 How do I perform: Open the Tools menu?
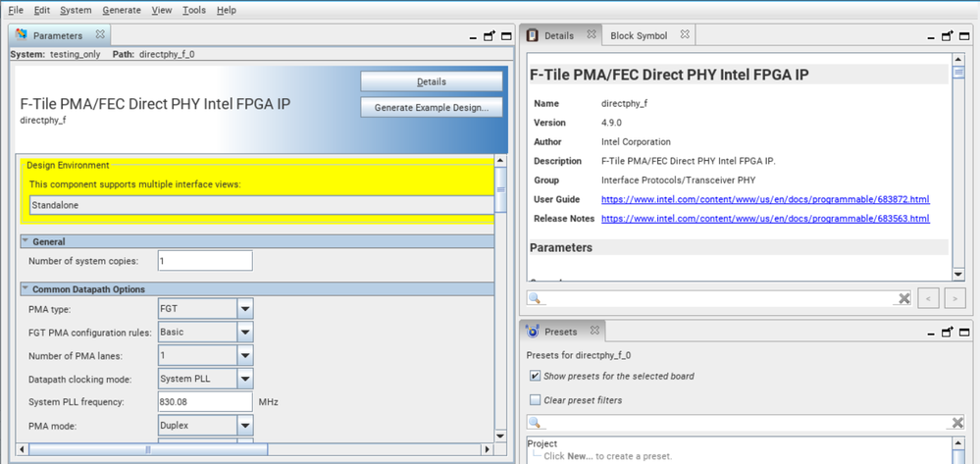click(194, 10)
